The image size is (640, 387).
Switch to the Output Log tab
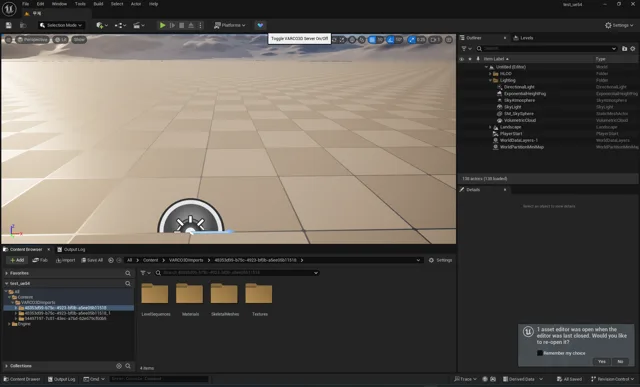(x=71, y=249)
